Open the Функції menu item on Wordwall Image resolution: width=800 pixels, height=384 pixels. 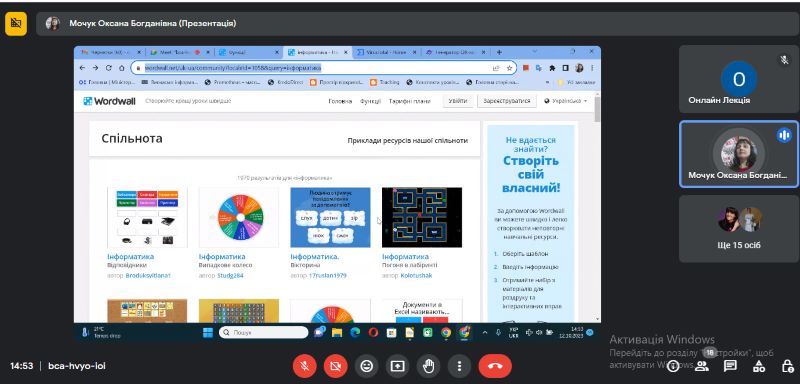[370, 101]
